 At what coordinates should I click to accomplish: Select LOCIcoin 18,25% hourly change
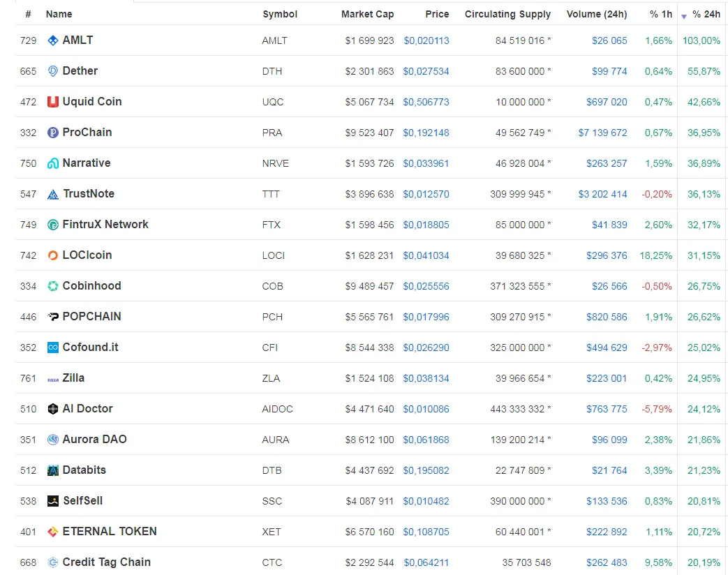[655, 255]
